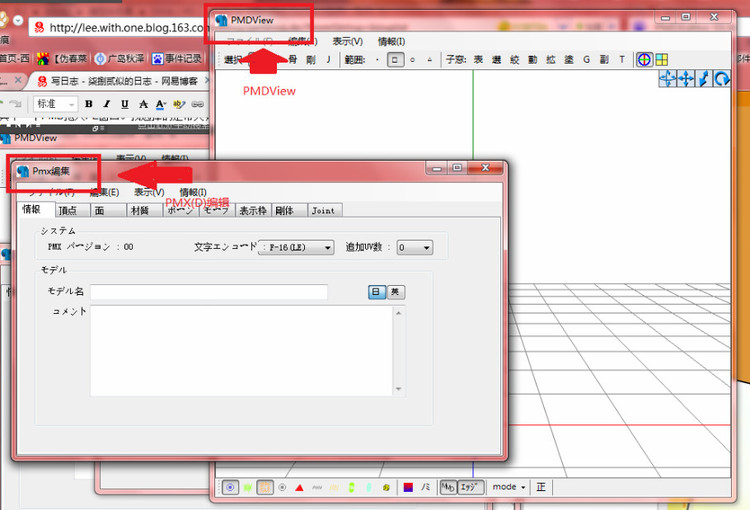Click the colored circle crosshair toolbar icon
This screenshot has width=750, height=510.
click(x=644, y=60)
